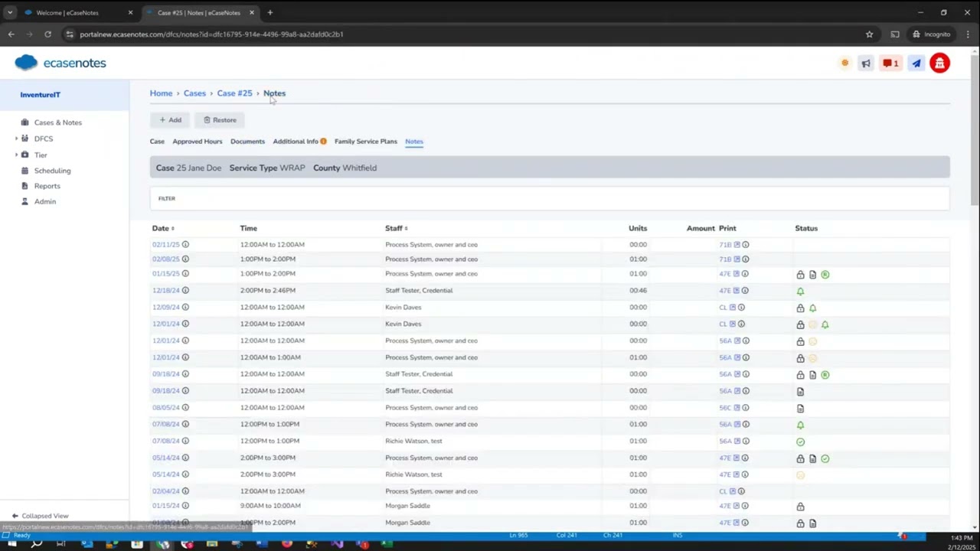Select the Notes tab
980x551 pixels.
pyautogui.click(x=414, y=142)
